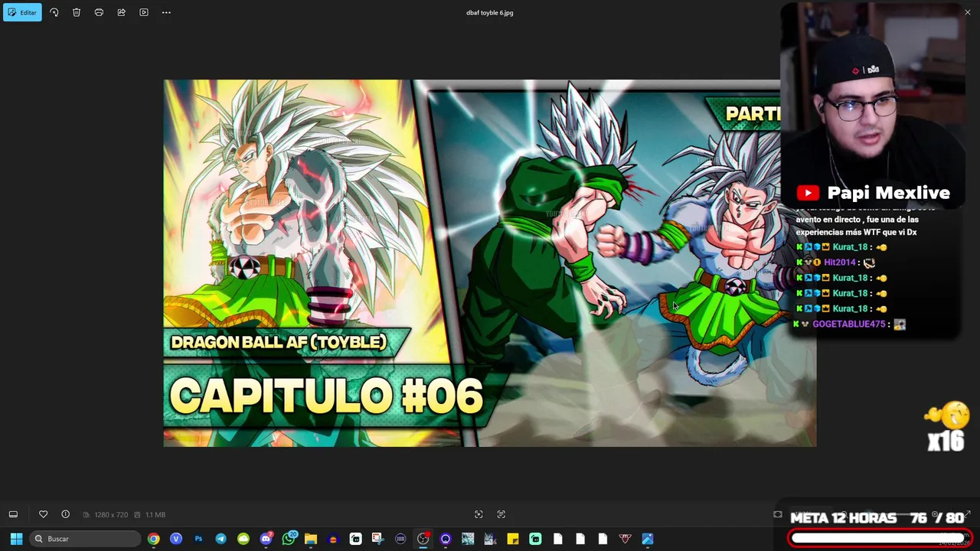This screenshot has height=551, width=980.
Task: Start slideshow with the play icon
Action: pyautogui.click(x=144, y=12)
